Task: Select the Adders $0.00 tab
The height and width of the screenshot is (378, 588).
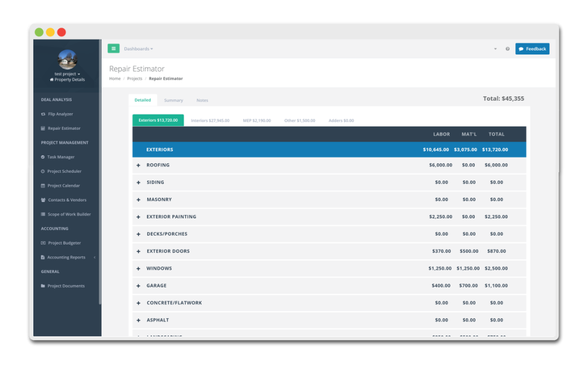Action: pyautogui.click(x=341, y=121)
